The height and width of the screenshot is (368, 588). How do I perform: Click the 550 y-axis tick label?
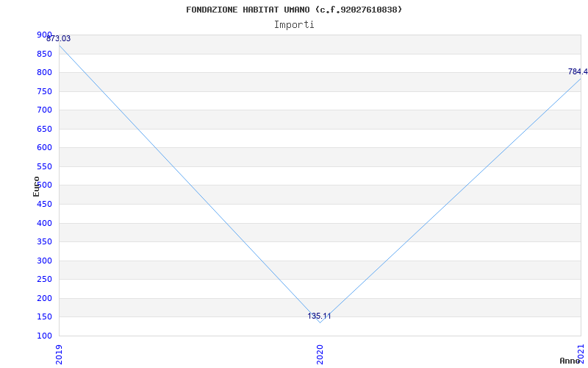click(44, 167)
